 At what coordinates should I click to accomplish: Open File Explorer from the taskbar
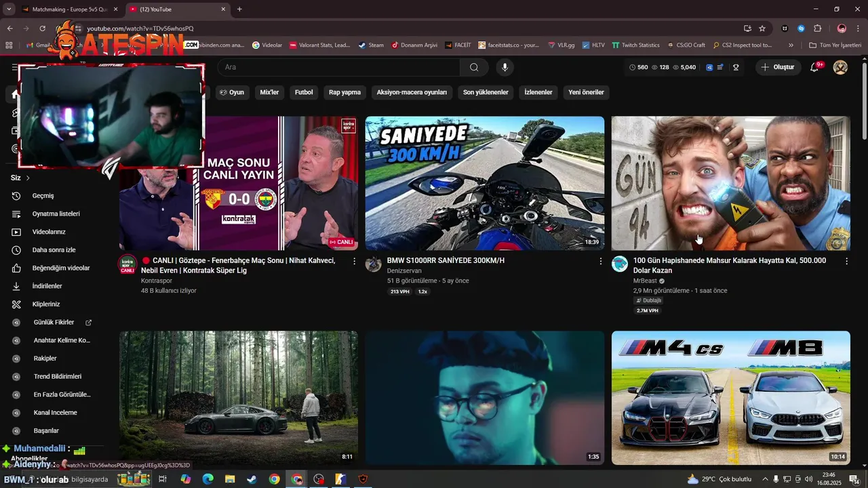click(230, 479)
